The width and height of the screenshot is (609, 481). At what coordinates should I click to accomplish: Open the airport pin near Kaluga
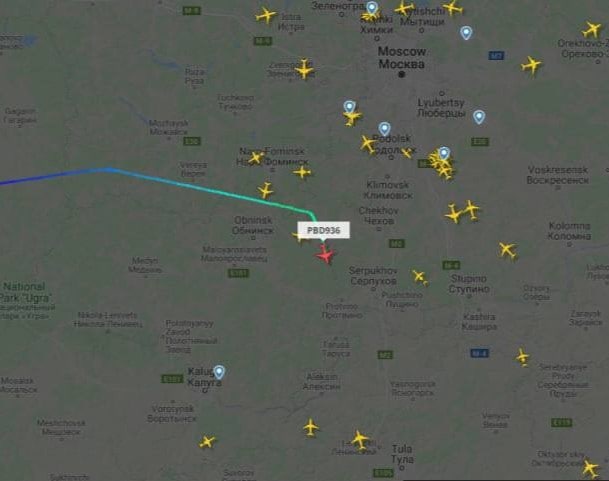219,372
